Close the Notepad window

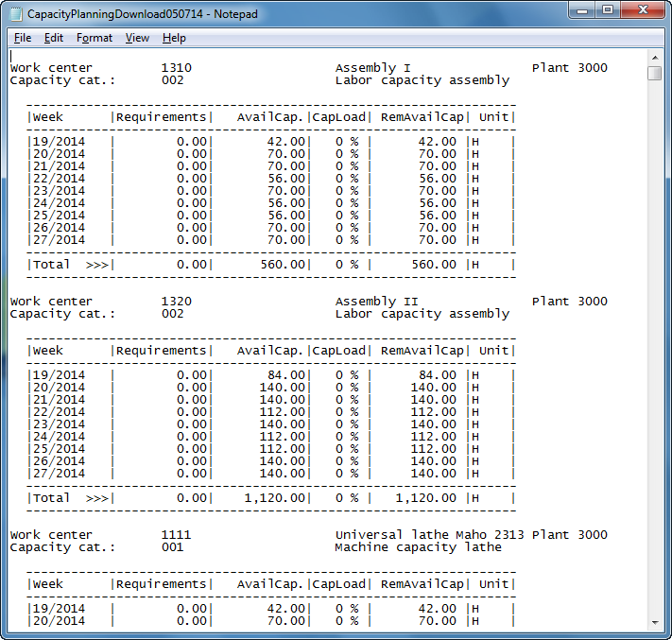pos(643,10)
